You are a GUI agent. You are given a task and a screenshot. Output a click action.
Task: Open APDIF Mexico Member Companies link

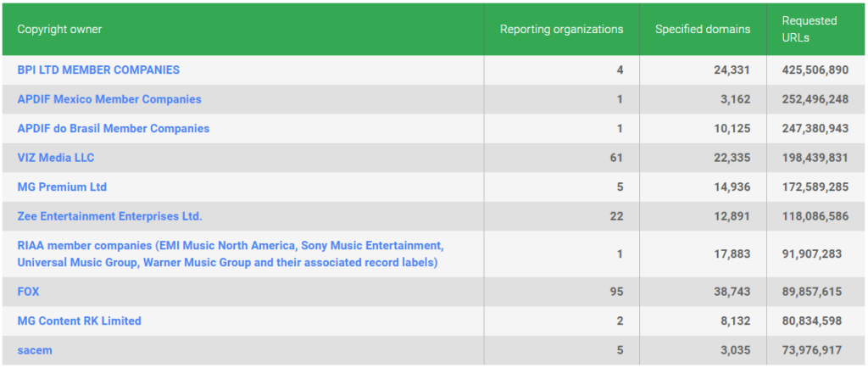coord(109,99)
